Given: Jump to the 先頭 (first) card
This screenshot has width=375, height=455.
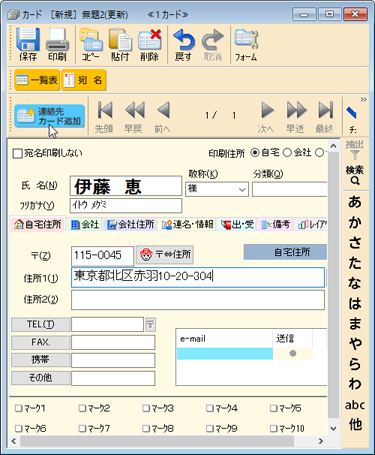Looking at the screenshot, I should click(104, 110).
